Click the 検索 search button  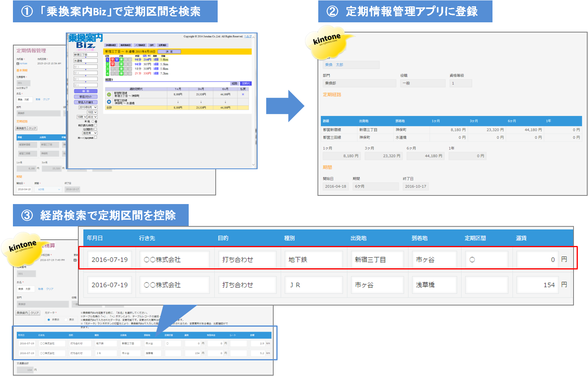click(86, 91)
